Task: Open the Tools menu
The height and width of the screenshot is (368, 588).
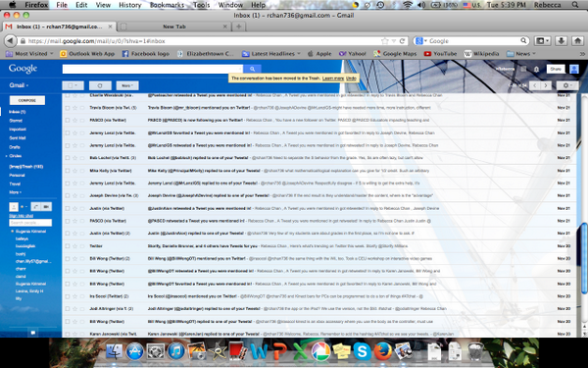Action: pyautogui.click(x=201, y=5)
